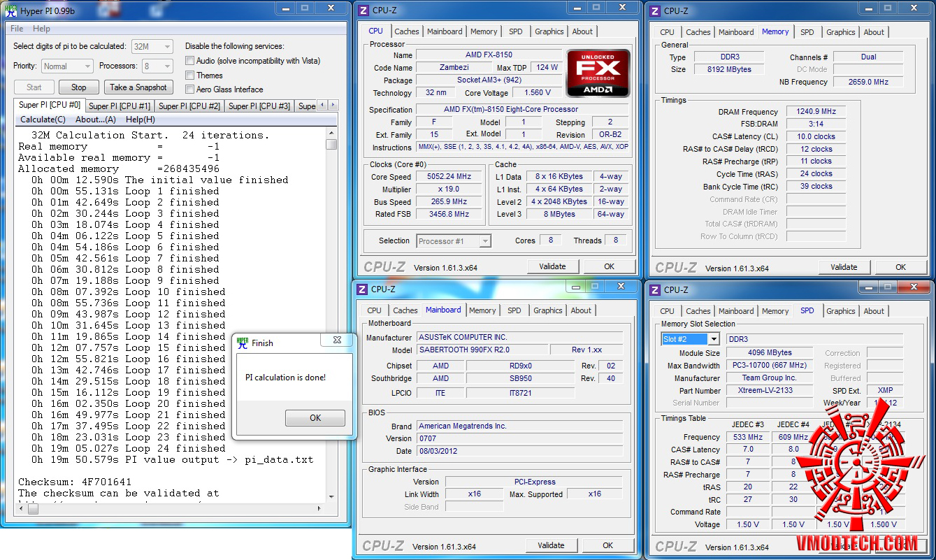Open Caches tab in SPD window
The width and height of the screenshot is (936, 560).
(x=698, y=311)
